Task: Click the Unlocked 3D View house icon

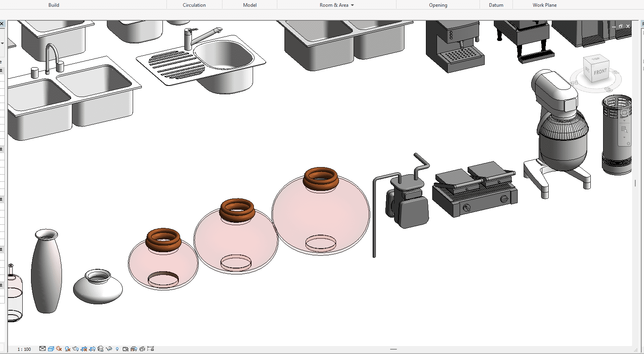Action: click(x=101, y=349)
